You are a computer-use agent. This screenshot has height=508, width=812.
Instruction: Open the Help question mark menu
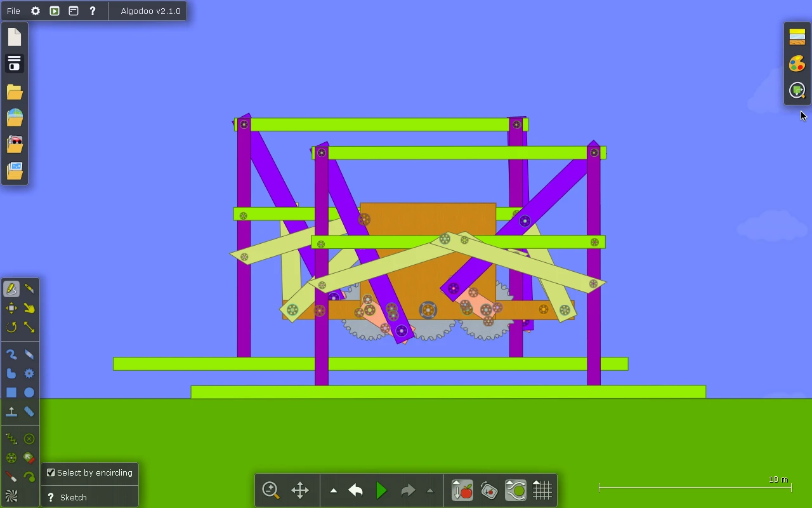[93, 11]
